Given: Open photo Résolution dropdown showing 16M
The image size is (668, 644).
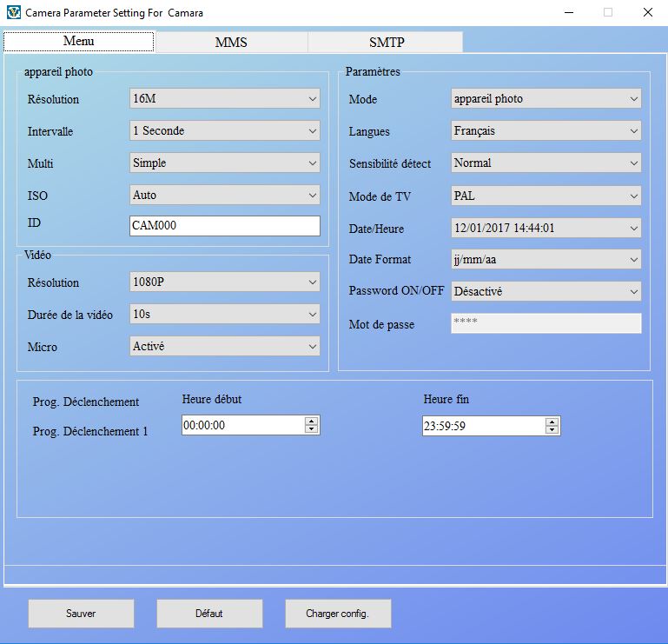Looking at the screenshot, I should coord(224,98).
